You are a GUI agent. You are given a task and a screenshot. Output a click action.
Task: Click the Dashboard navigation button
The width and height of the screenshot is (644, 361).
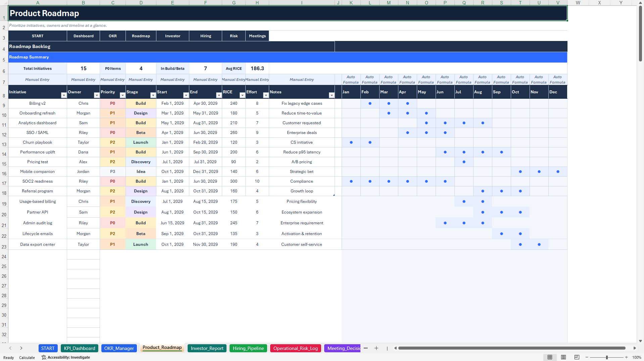click(84, 36)
